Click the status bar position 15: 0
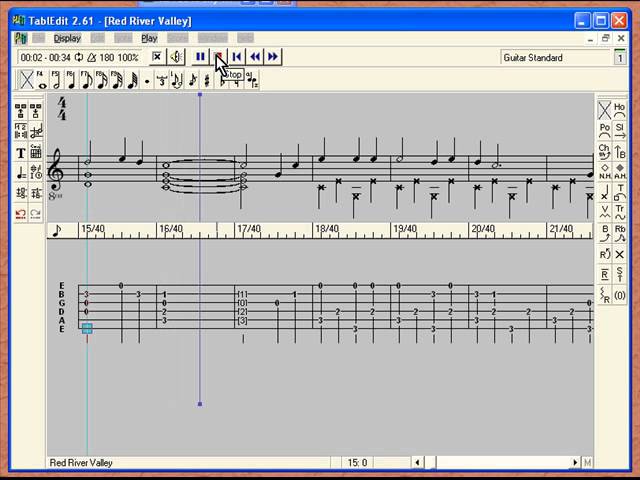 click(x=357, y=463)
